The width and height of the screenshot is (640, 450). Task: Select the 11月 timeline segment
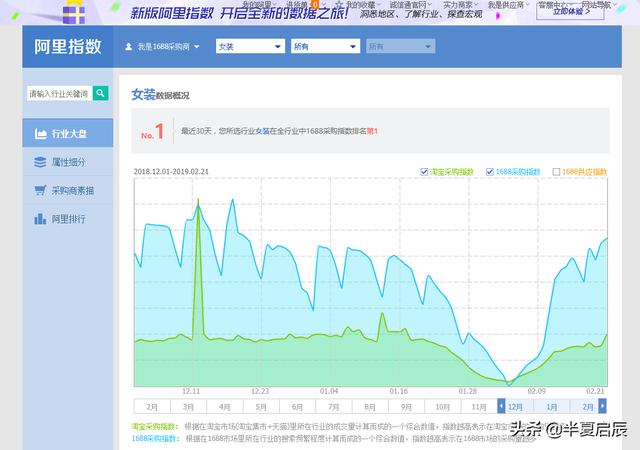(479, 407)
